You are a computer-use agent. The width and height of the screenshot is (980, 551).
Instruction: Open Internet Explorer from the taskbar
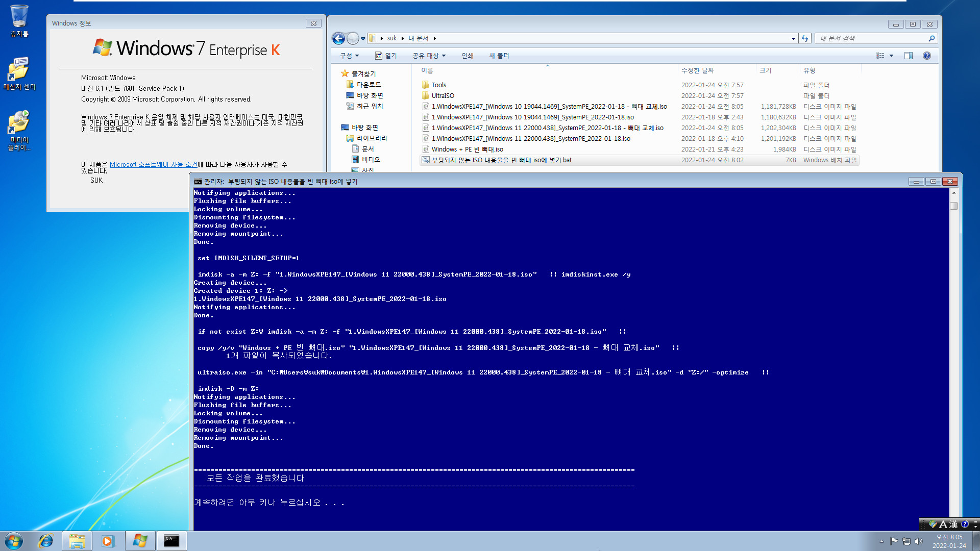pyautogui.click(x=46, y=541)
